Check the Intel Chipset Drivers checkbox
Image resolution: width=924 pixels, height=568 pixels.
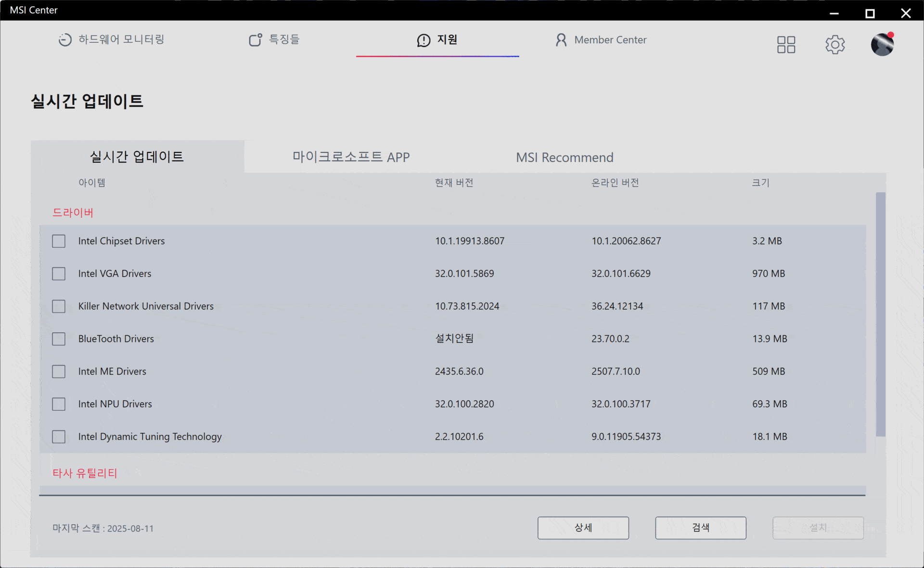59,241
